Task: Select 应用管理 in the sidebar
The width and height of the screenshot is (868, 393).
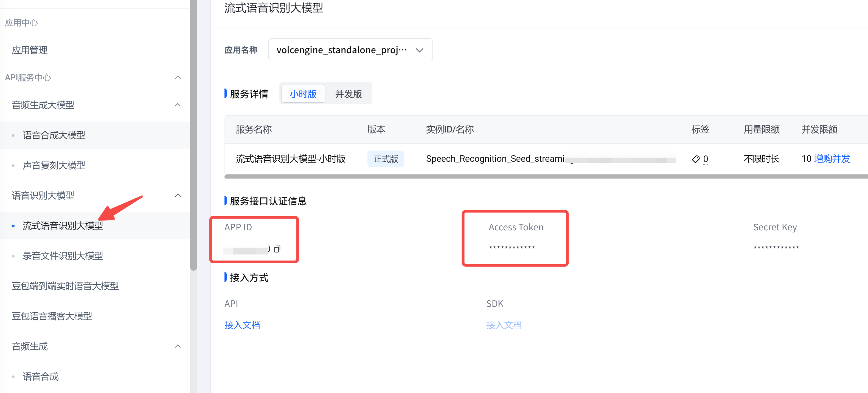Action: click(29, 50)
